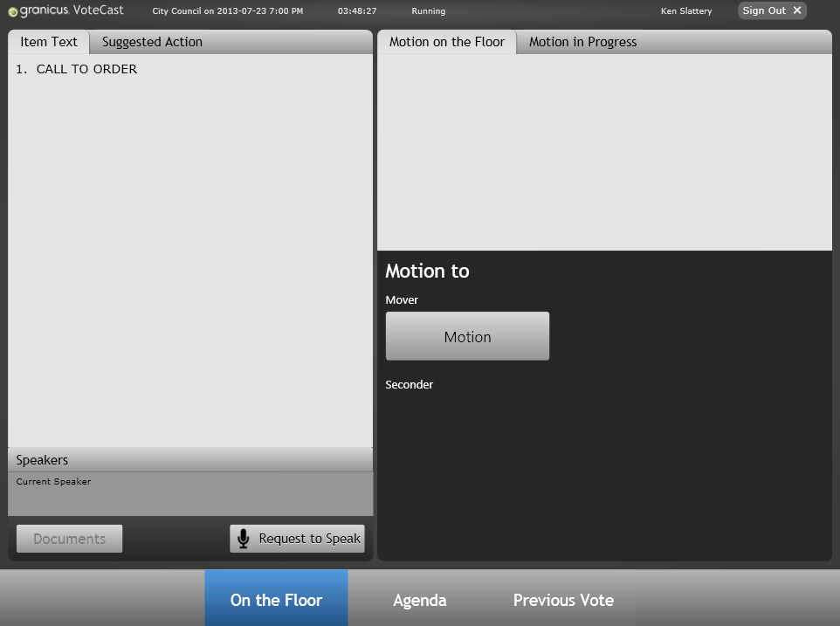The height and width of the screenshot is (626, 840).
Task: Select the Motion on the Floor tab
Action: pyautogui.click(x=446, y=41)
